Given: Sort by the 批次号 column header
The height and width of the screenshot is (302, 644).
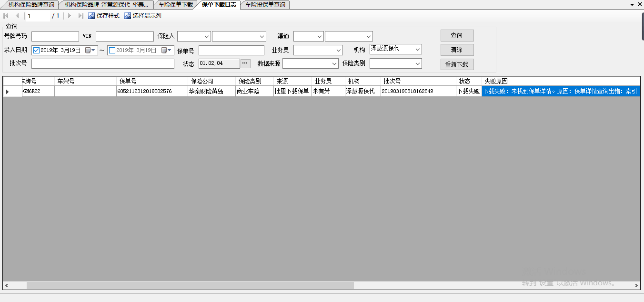Looking at the screenshot, I should 418,81.
